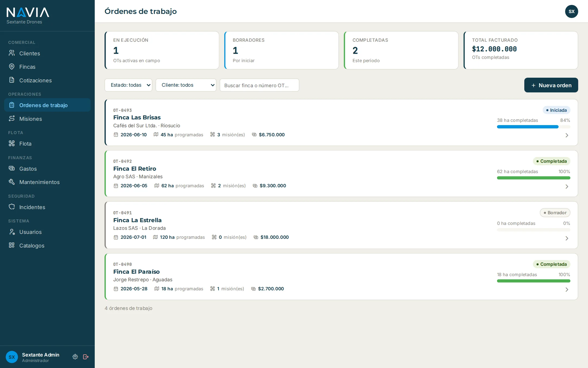Click the money icon beside $18.000.000

point(256,237)
